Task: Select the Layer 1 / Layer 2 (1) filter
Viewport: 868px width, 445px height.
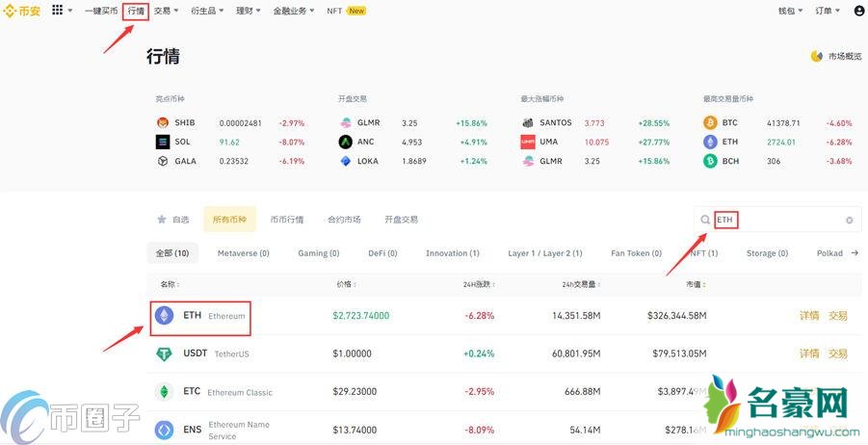Action: pyautogui.click(x=544, y=253)
